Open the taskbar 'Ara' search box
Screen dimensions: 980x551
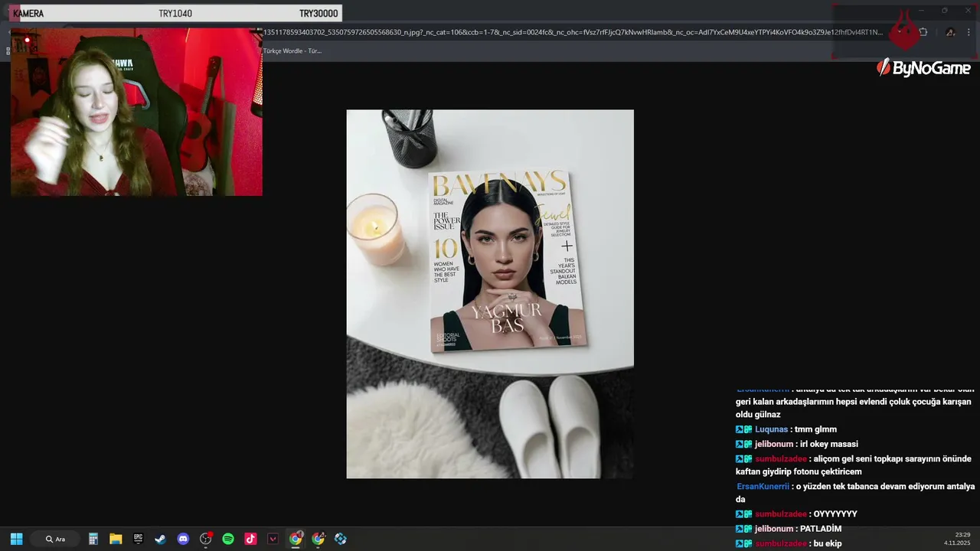[x=56, y=539]
